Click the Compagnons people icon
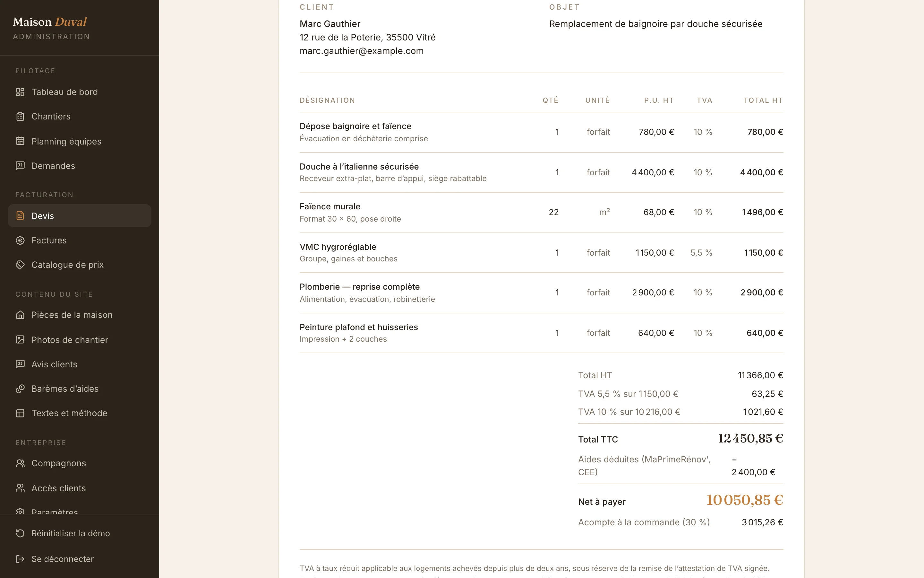Image resolution: width=924 pixels, height=578 pixels. (20, 463)
